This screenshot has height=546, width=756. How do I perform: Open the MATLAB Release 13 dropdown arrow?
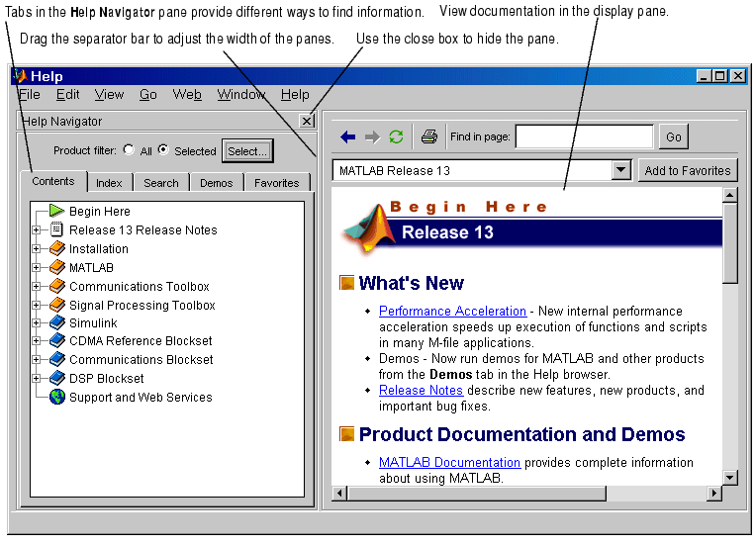[621, 170]
